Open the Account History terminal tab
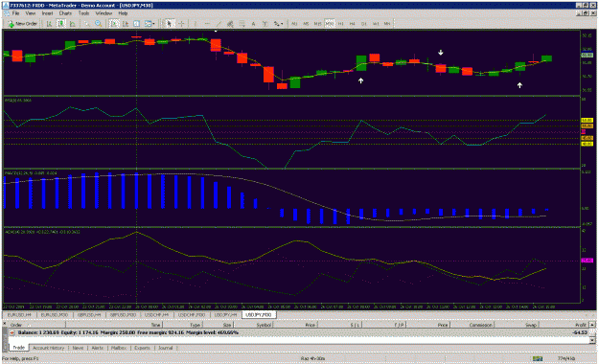This screenshot has width=599, height=364. click(x=49, y=348)
